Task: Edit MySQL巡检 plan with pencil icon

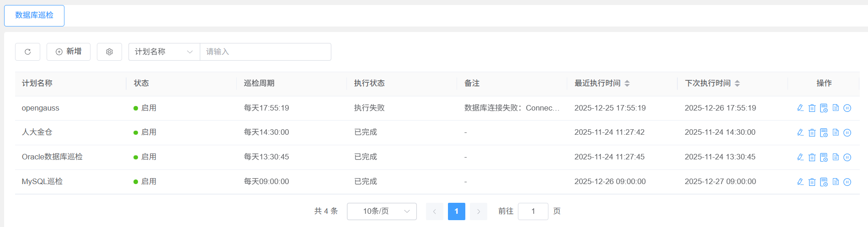Action: [x=800, y=182]
